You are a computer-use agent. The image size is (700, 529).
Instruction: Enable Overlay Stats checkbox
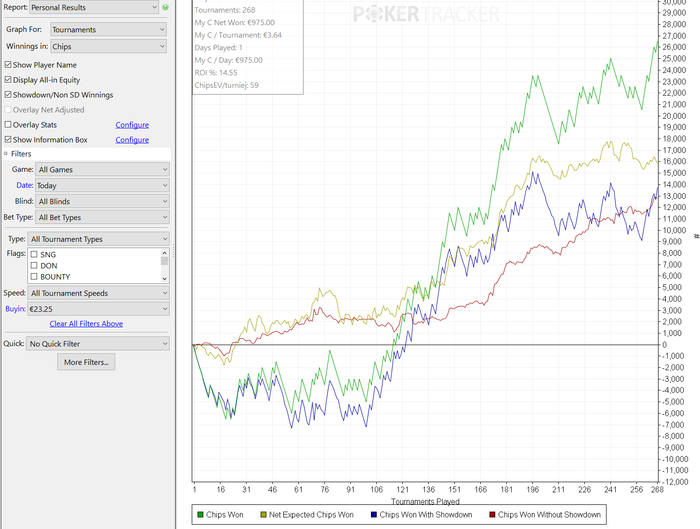(8, 125)
